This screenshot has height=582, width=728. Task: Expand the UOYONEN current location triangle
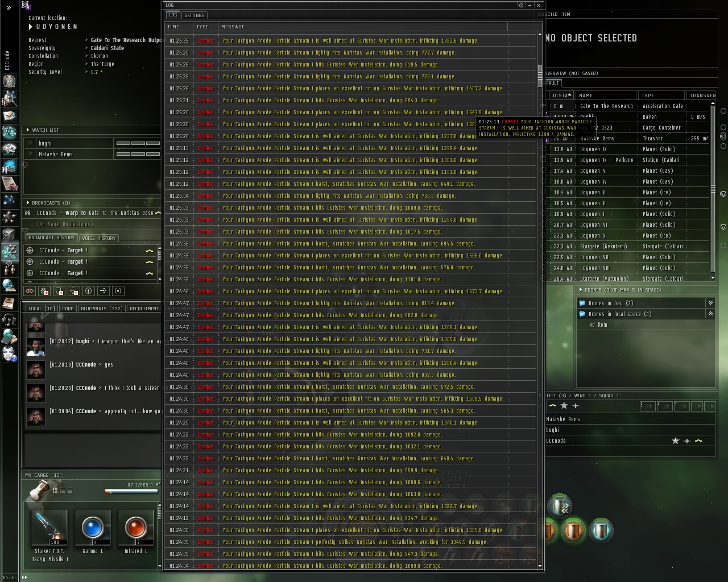pyautogui.click(x=31, y=27)
